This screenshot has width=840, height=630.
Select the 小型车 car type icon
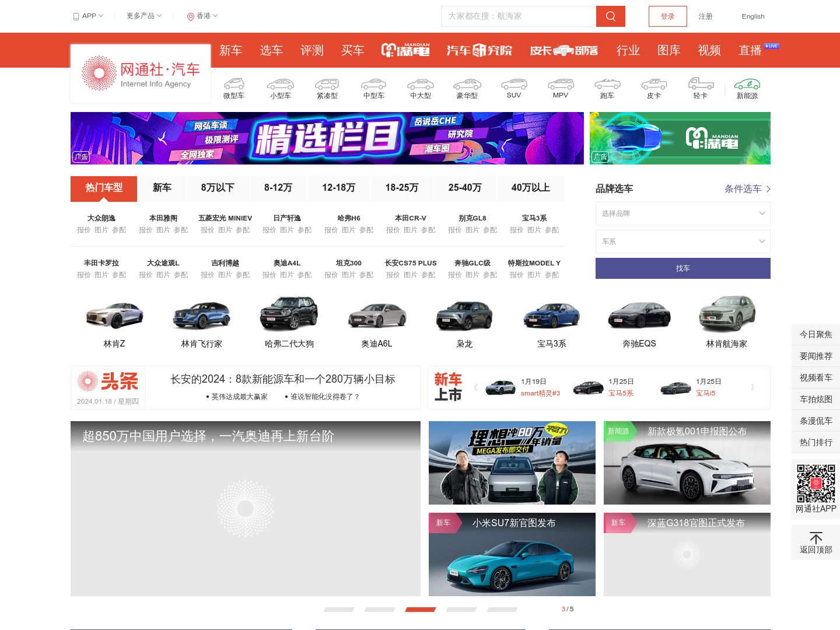[281, 84]
